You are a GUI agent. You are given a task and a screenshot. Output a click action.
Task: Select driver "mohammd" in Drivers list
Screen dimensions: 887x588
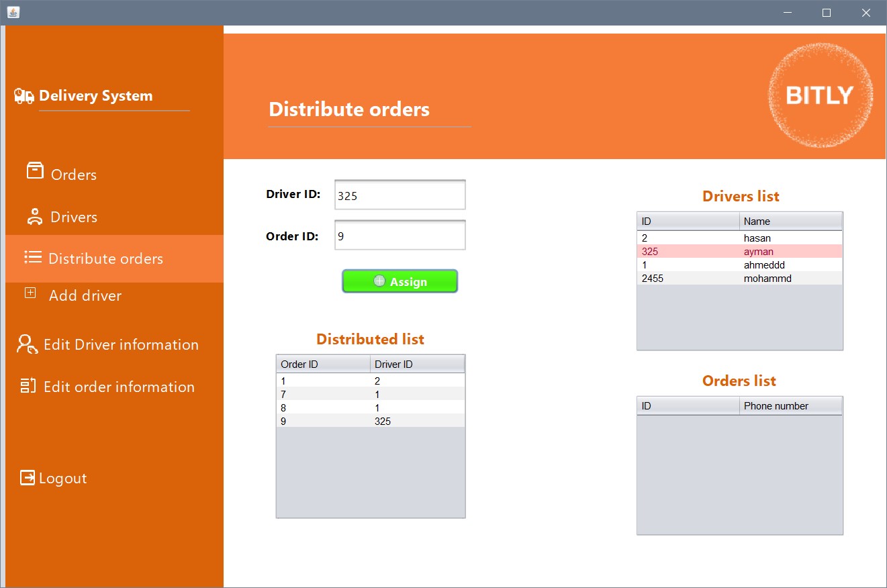click(x=740, y=278)
